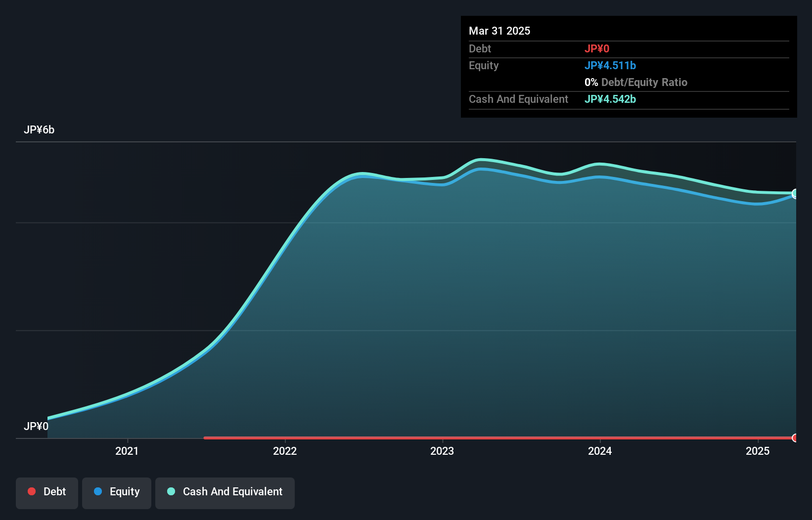Click the JP¥4.511b equity value

pyautogui.click(x=610, y=66)
